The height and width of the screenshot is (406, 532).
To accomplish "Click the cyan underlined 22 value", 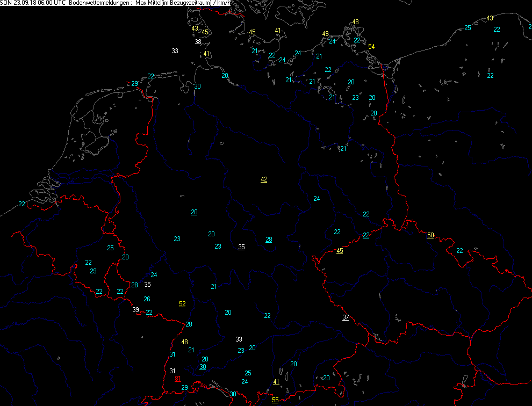I will tap(366, 235).
